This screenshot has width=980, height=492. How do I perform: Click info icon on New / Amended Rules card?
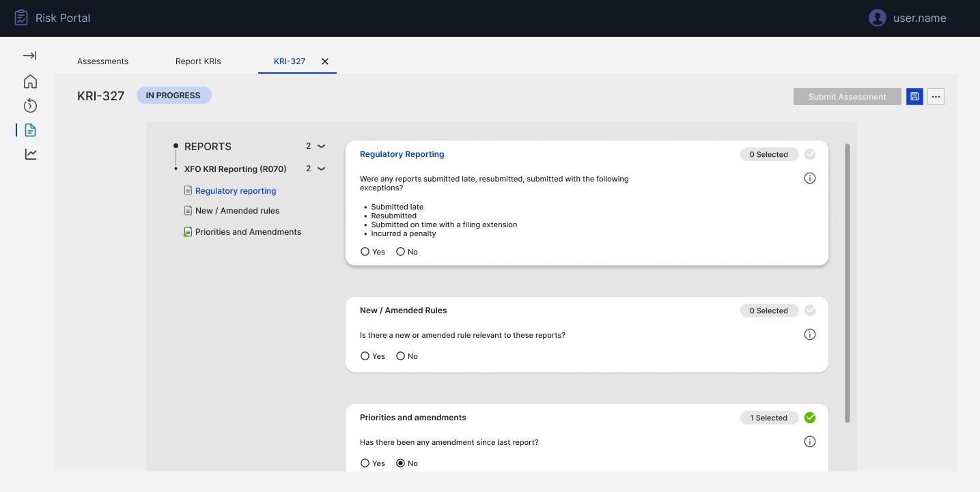pyautogui.click(x=810, y=334)
